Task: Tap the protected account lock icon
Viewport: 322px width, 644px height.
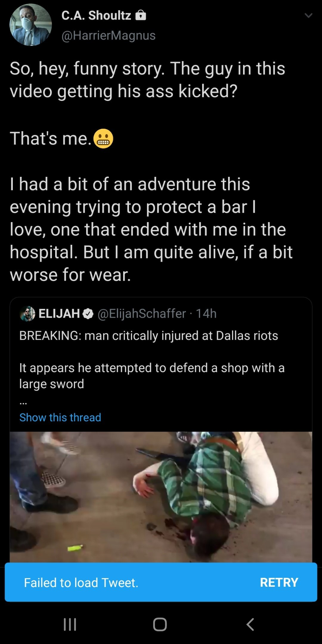Action: tap(141, 15)
